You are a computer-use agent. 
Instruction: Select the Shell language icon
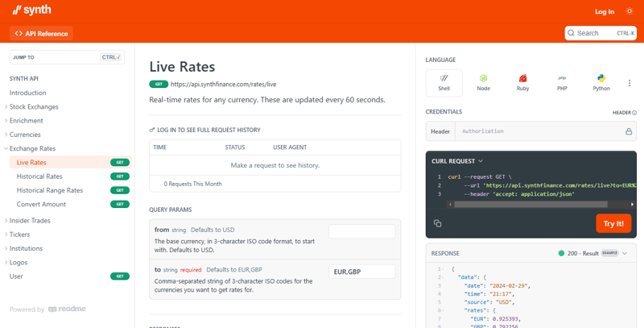(444, 82)
